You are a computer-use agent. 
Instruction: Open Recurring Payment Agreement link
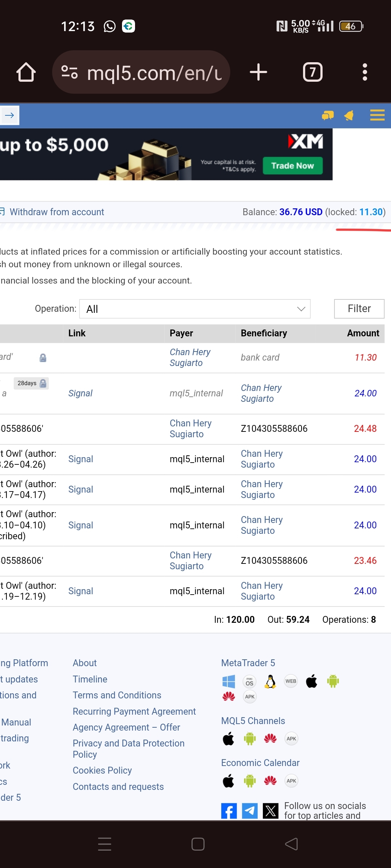pyautogui.click(x=134, y=712)
